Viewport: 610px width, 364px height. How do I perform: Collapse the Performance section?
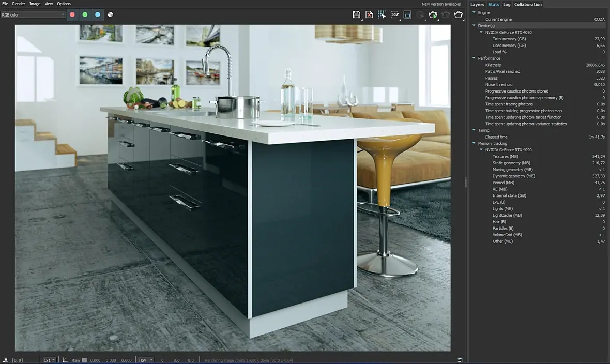474,58
